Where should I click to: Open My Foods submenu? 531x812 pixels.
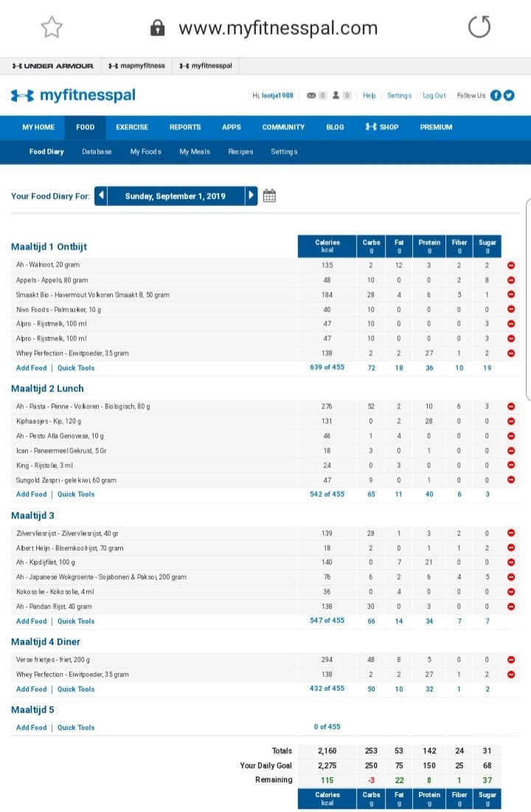tap(145, 152)
